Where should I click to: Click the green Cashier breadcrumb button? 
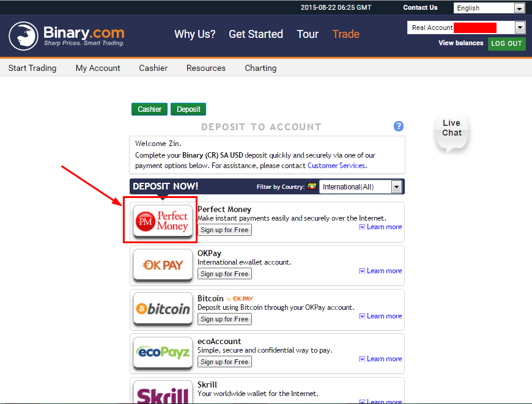(149, 109)
